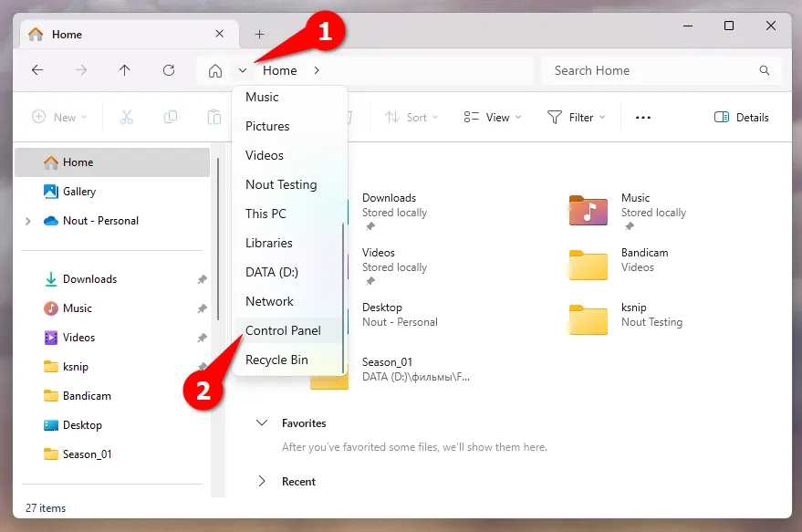The image size is (802, 532).
Task: Select the Copy icon in the toolbar
Action: point(171,117)
